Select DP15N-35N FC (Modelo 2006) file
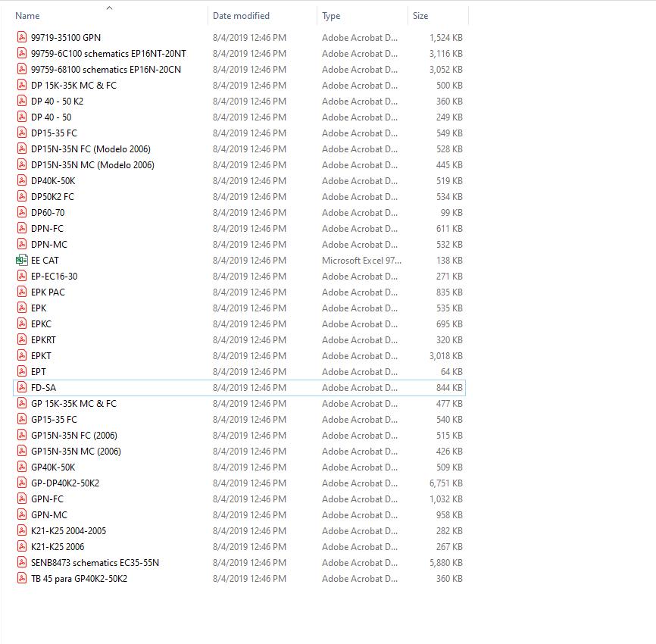This screenshot has width=656, height=644. pyautogui.click(x=91, y=149)
